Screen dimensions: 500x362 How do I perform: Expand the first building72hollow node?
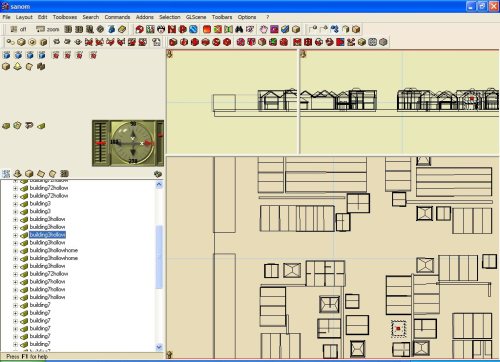[x=15, y=188]
